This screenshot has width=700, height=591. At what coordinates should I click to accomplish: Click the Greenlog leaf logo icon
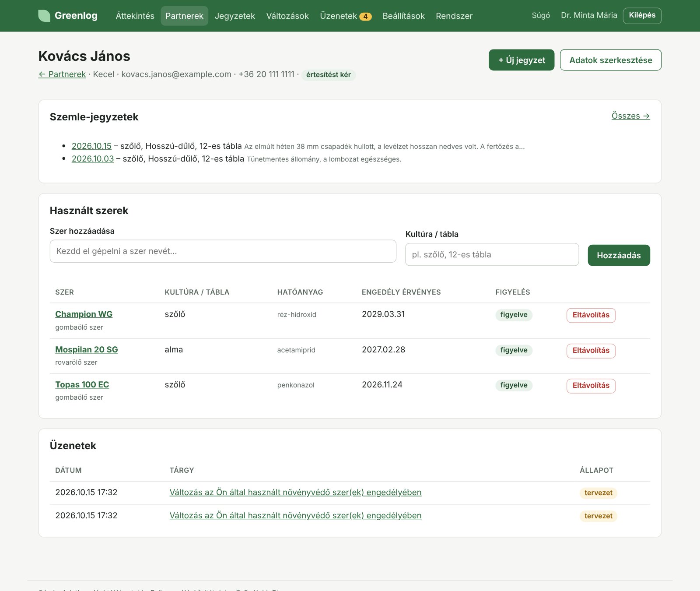44,16
